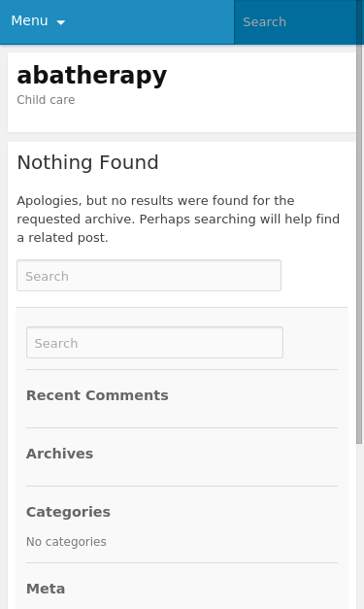Click the caret arrow beside Menu
The width and height of the screenshot is (364, 609).
point(60,22)
